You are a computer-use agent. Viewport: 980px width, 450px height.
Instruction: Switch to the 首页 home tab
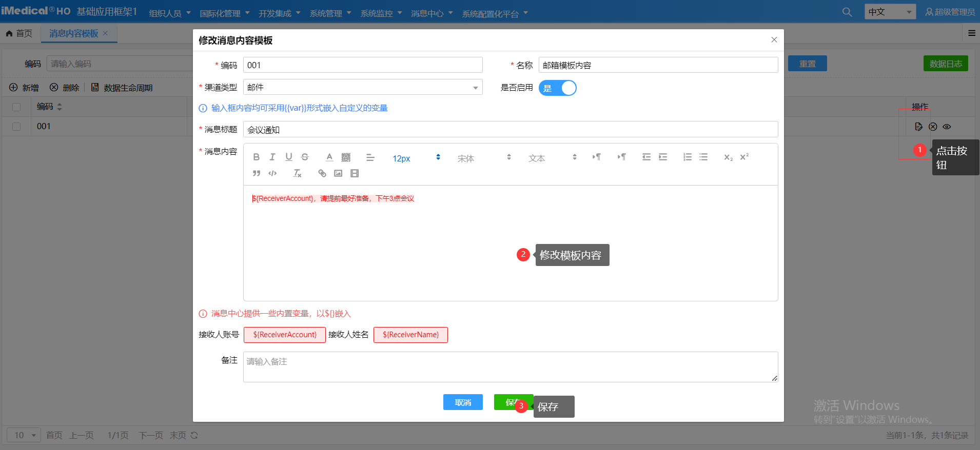(19, 33)
